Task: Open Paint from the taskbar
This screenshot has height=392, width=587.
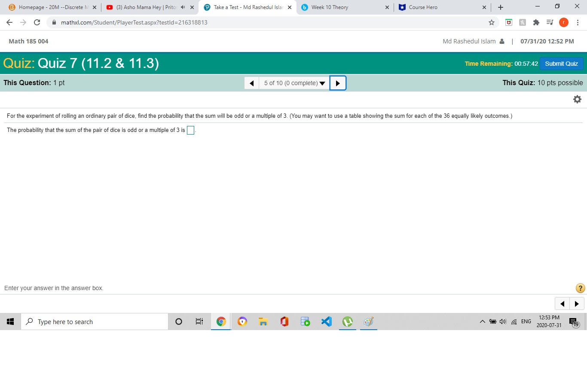Action: (368, 322)
